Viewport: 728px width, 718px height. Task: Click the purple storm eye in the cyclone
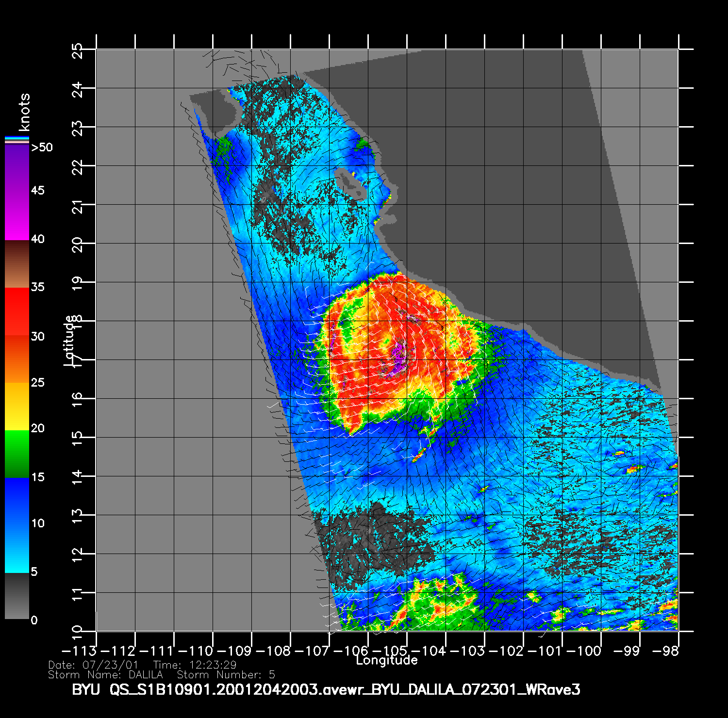tap(399, 356)
